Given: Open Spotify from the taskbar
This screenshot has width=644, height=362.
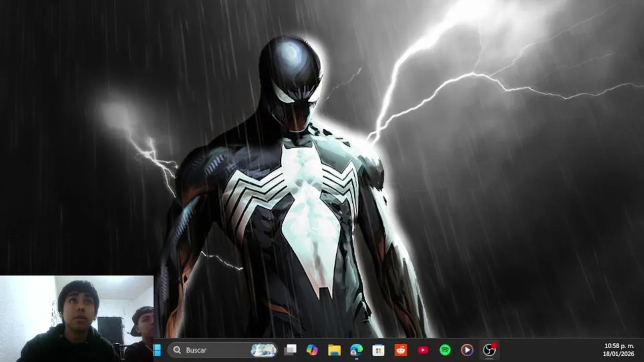Looking at the screenshot, I should point(445,350).
